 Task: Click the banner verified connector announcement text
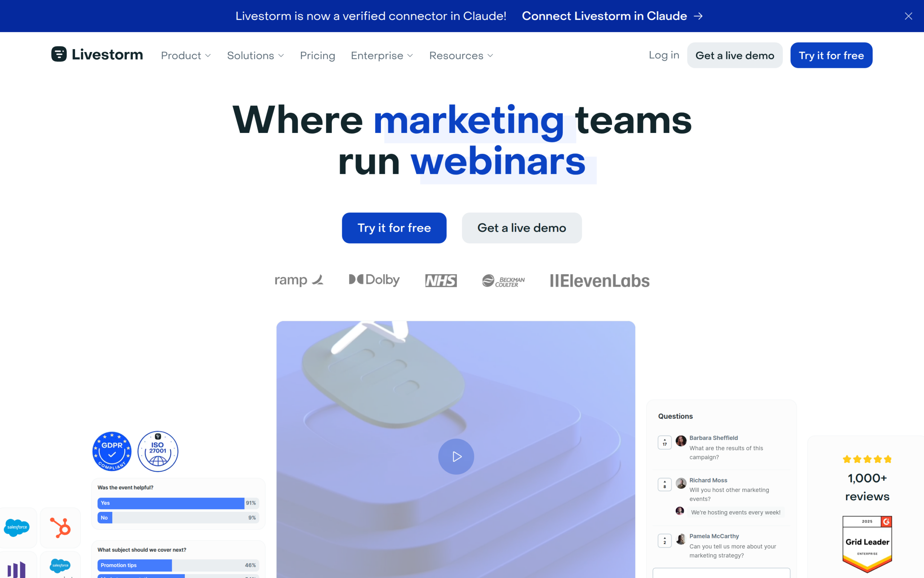tap(371, 16)
